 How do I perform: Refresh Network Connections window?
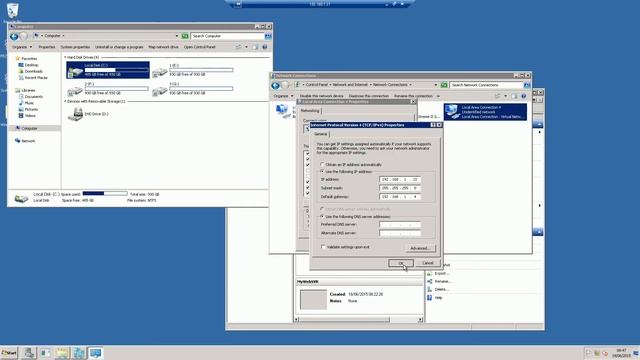coord(444,85)
